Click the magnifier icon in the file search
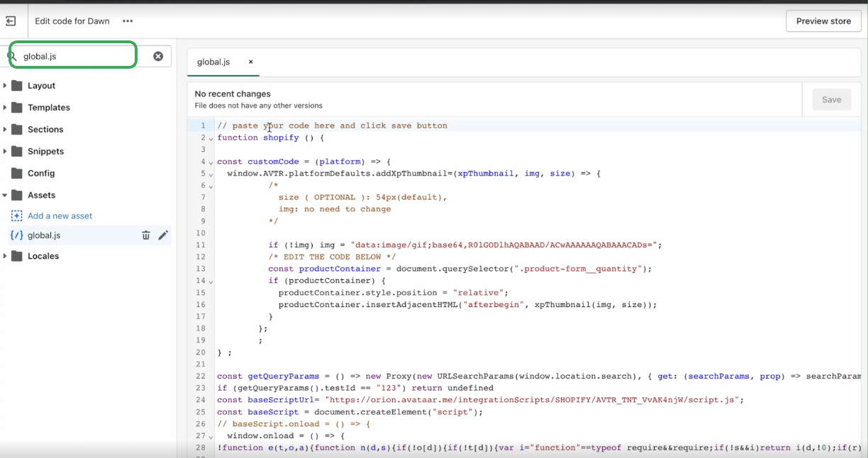The height and width of the screenshot is (458, 868). (11, 56)
